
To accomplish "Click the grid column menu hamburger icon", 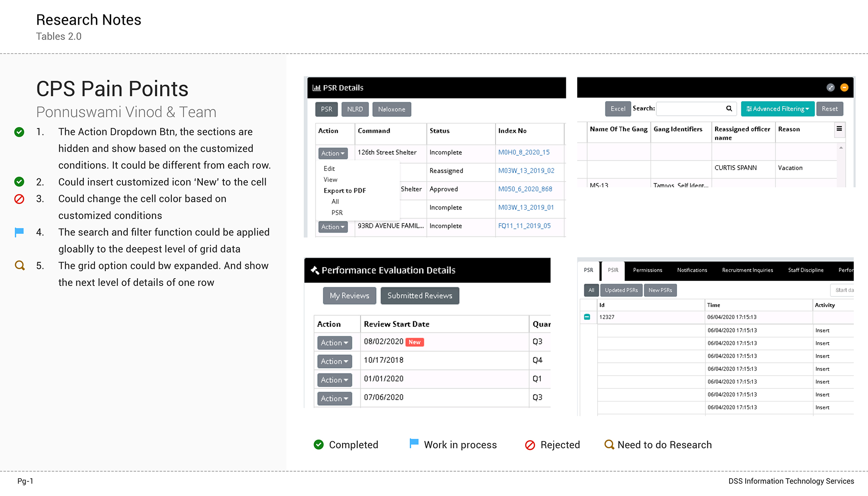I will click(839, 129).
